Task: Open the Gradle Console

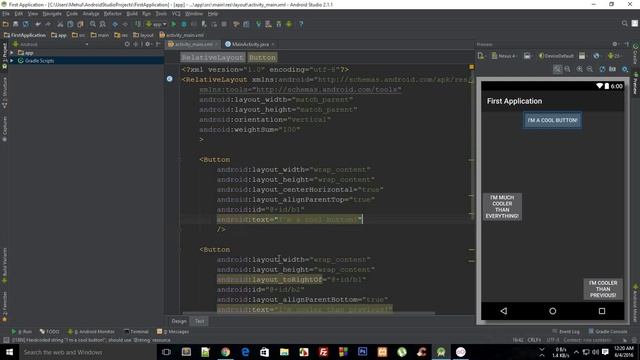Action: 608,332
